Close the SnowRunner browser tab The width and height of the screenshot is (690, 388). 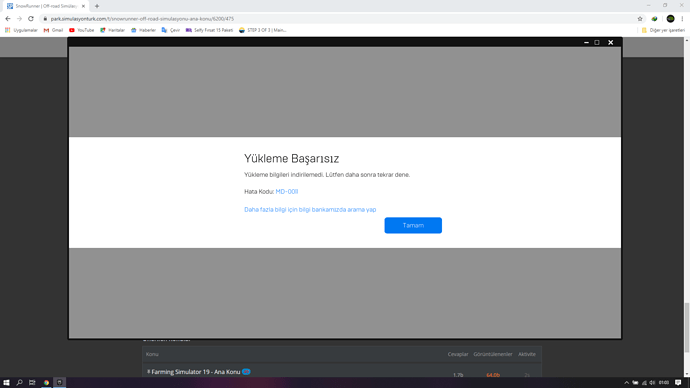point(83,6)
